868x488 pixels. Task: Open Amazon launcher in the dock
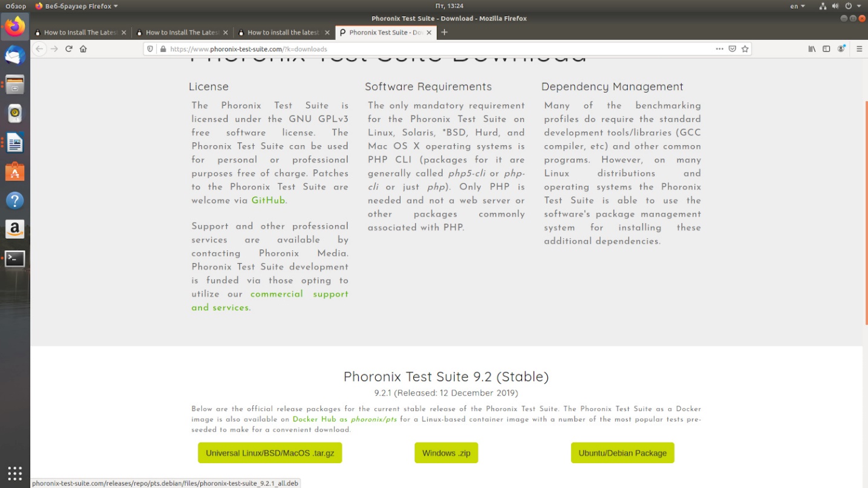[15, 230]
